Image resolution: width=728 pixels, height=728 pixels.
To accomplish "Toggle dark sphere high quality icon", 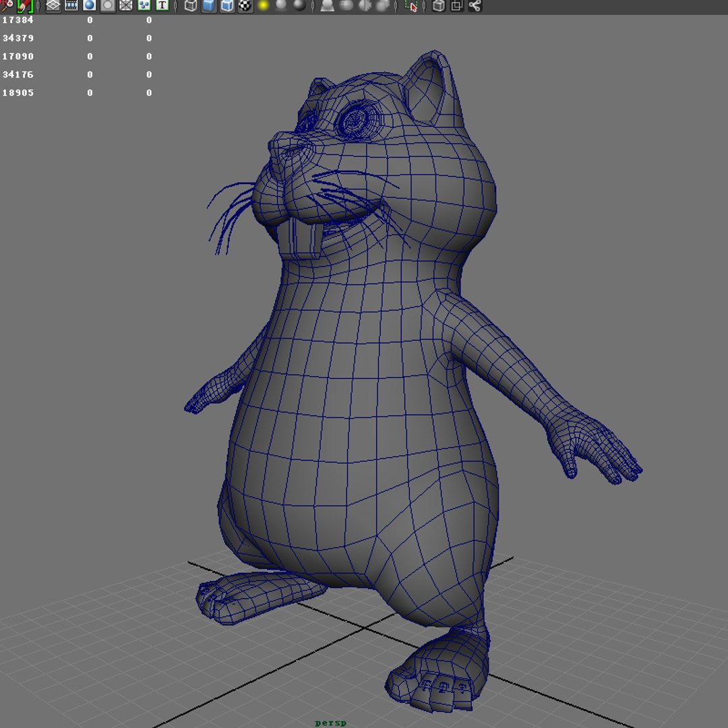I will click(300, 5).
